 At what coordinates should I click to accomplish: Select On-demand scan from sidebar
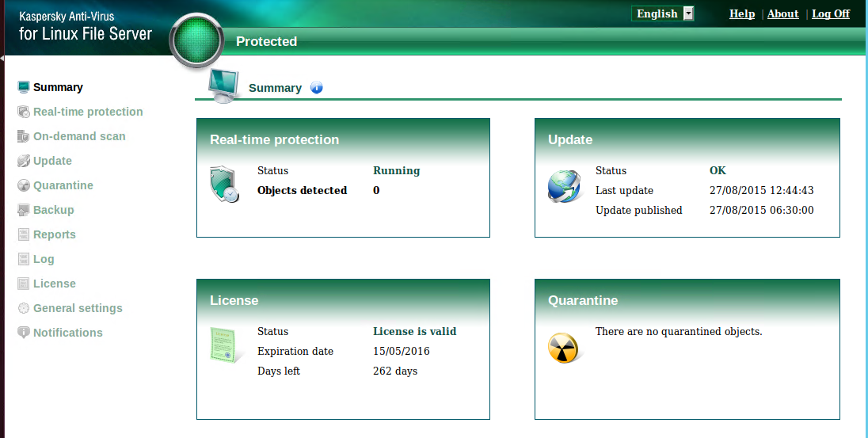[79, 136]
